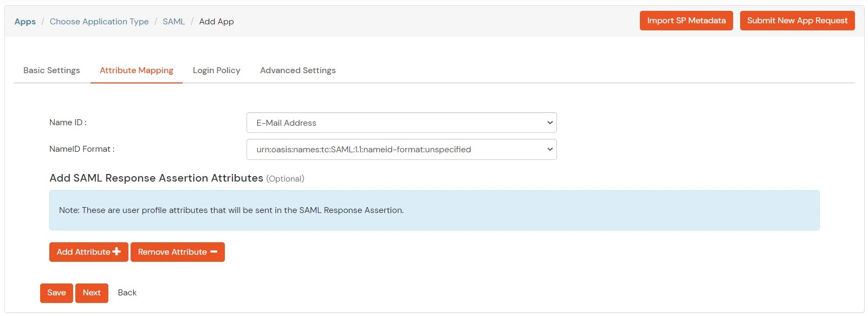
Task: Click the Submit New App Request button
Action: pos(797,21)
